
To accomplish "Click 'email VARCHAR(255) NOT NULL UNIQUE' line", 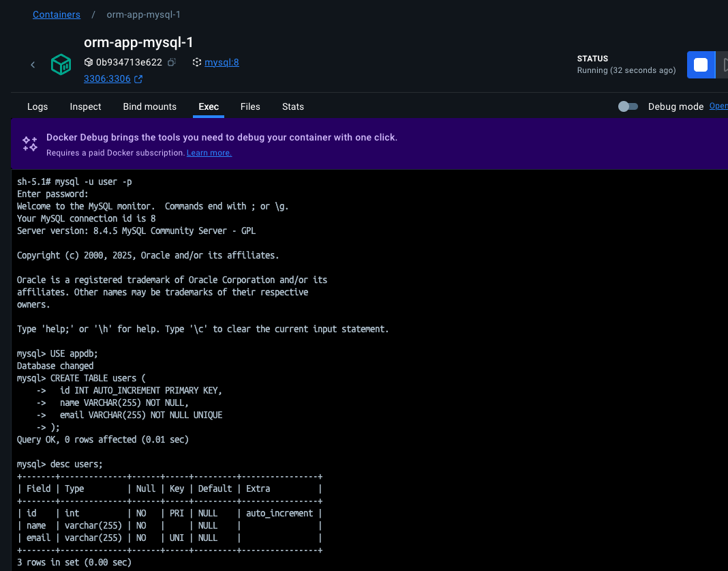I will pyautogui.click(x=141, y=415).
